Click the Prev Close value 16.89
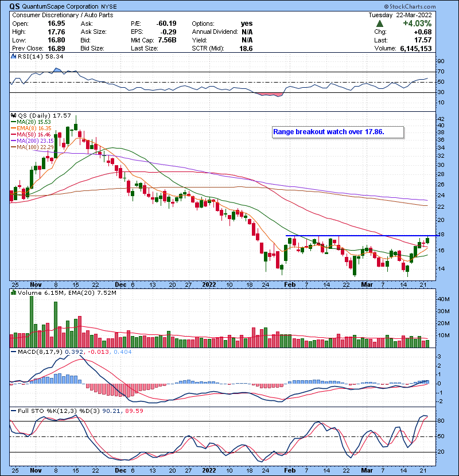 (x=56, y=48)
